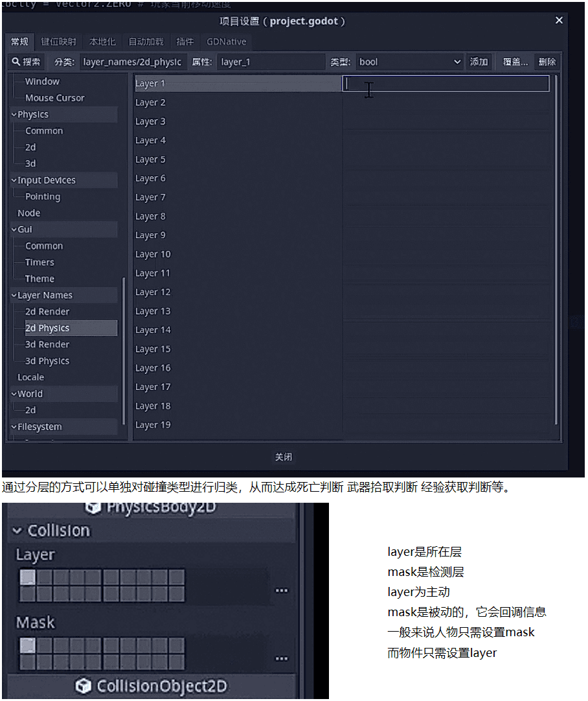This screenshot has height=701, width=588.
Task: Open the 类型 bool type dropdown
Action: click(410, 62)
